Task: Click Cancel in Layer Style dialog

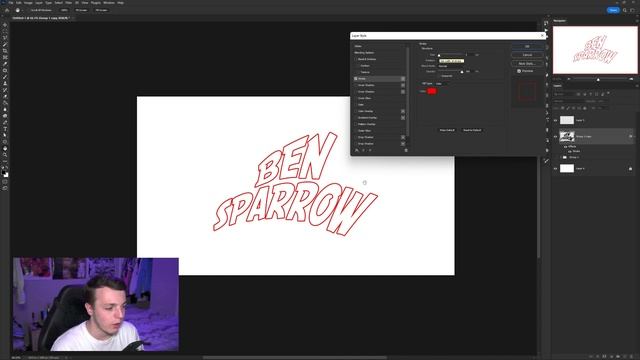Action: click(527, 55)
